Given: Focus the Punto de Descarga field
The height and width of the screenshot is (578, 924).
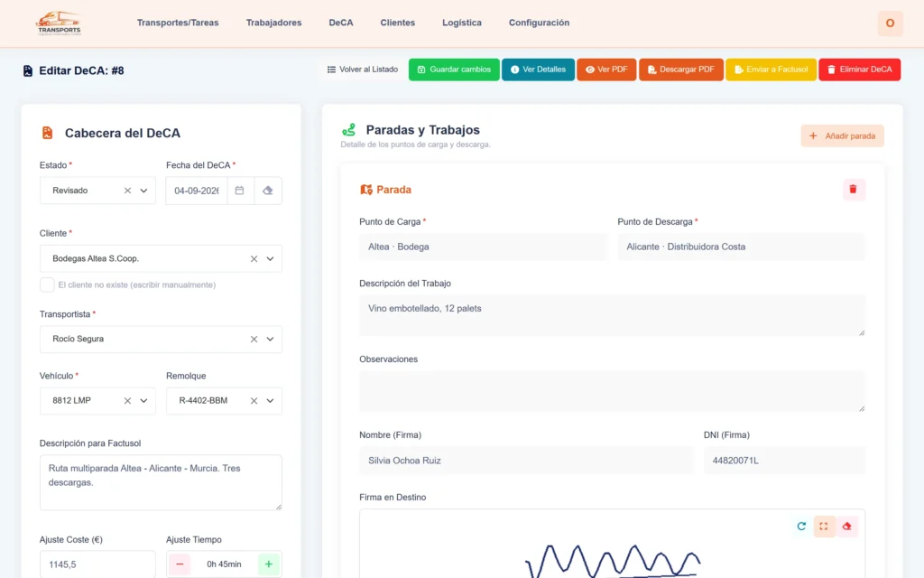Looking at the screenshot, I should coord(742,247).
